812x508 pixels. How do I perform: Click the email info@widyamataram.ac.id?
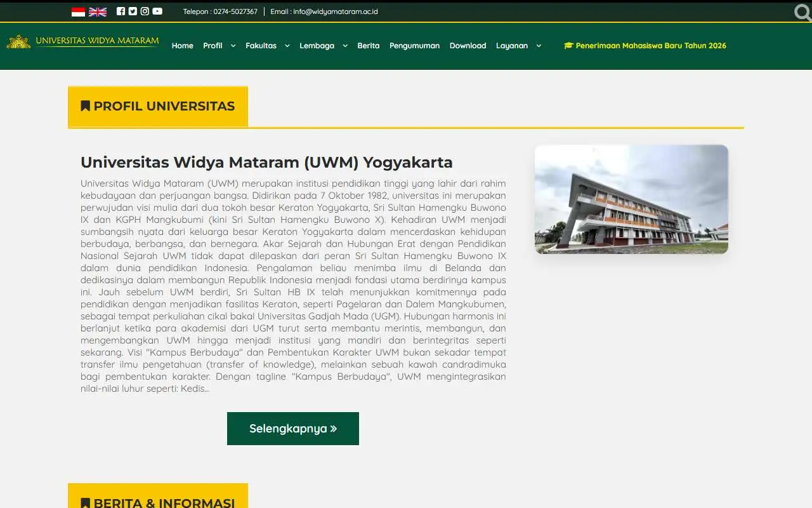[x=324, y=11]
